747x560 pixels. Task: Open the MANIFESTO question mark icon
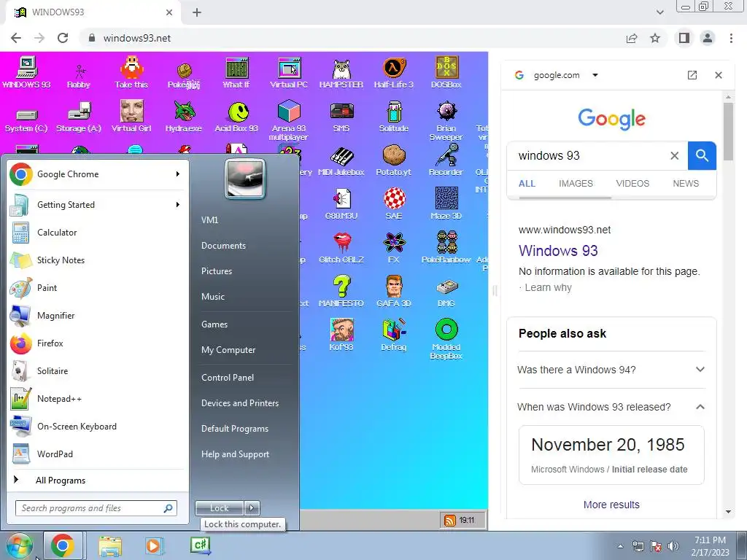(x=341, y=292)
